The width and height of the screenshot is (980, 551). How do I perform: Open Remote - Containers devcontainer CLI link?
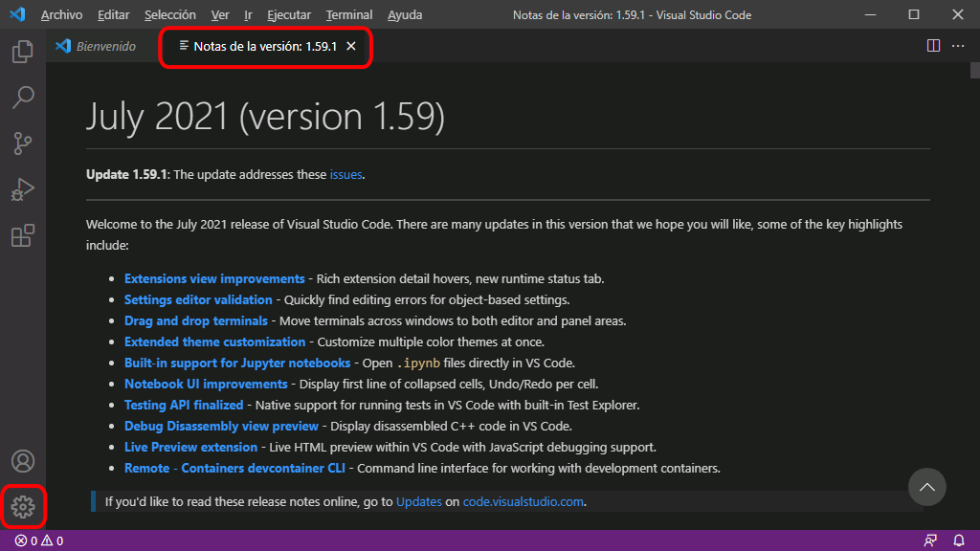[x=234, y=468]
